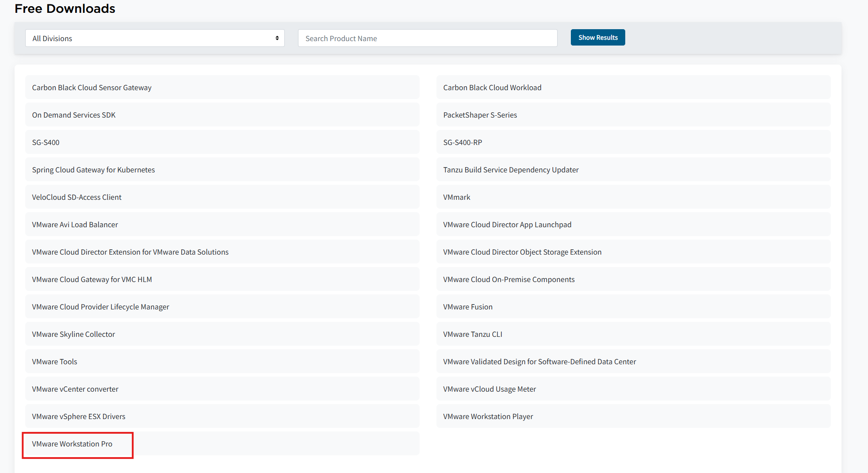Open VMware Cloud Director Object Storage Extension

(x=633, y=252)
